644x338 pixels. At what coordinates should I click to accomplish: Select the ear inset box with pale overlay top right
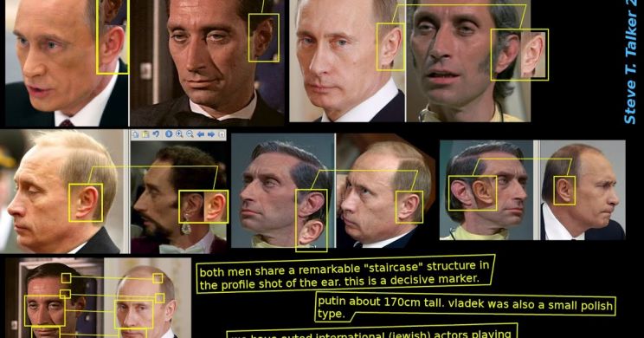(x=519, y=55)
